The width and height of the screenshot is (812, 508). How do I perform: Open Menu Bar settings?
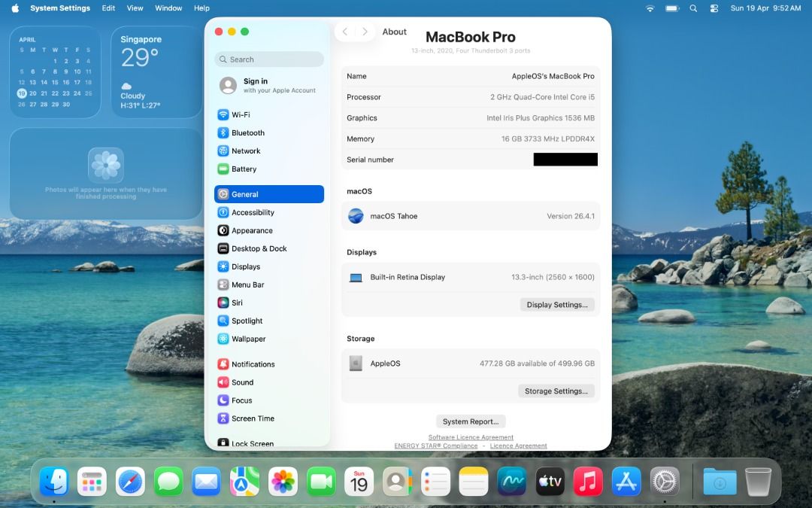268,284
